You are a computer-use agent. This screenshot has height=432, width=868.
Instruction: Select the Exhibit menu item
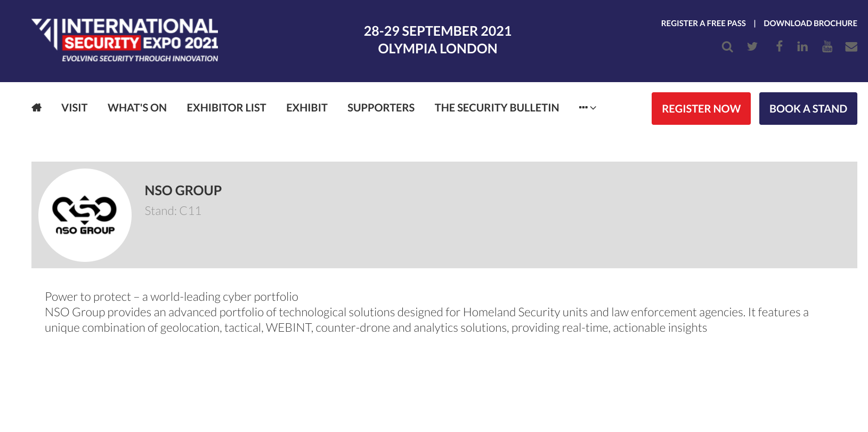click(306, 108)
